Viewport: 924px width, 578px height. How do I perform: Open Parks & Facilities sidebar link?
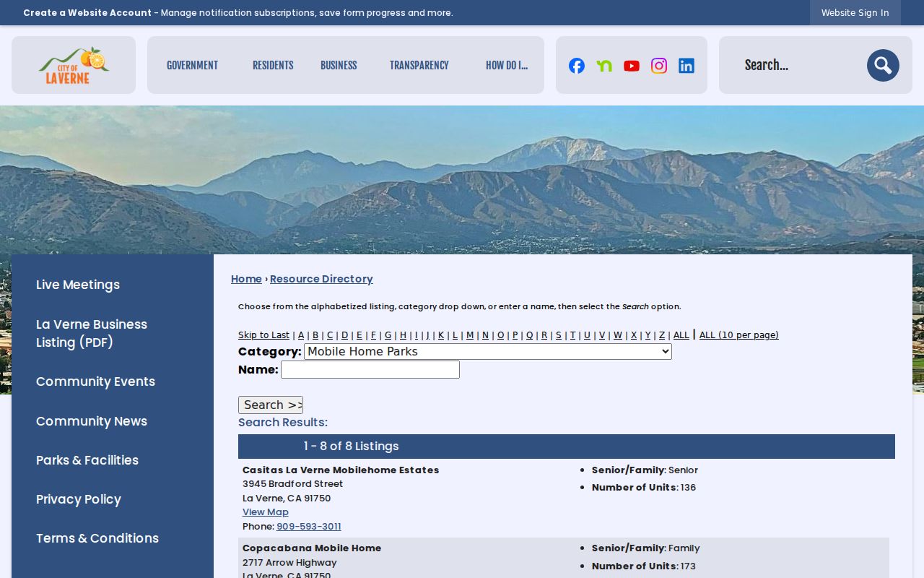tap(87, 460)
